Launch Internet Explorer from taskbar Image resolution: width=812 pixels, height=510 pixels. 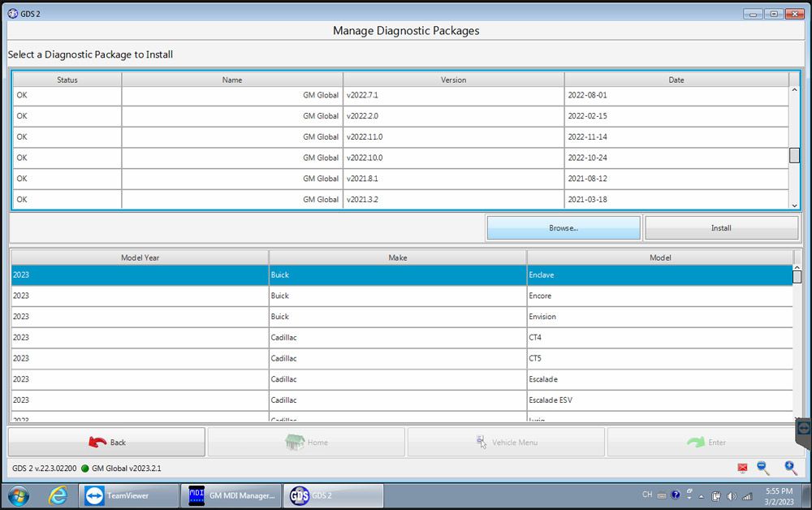(x=58, y=495)
